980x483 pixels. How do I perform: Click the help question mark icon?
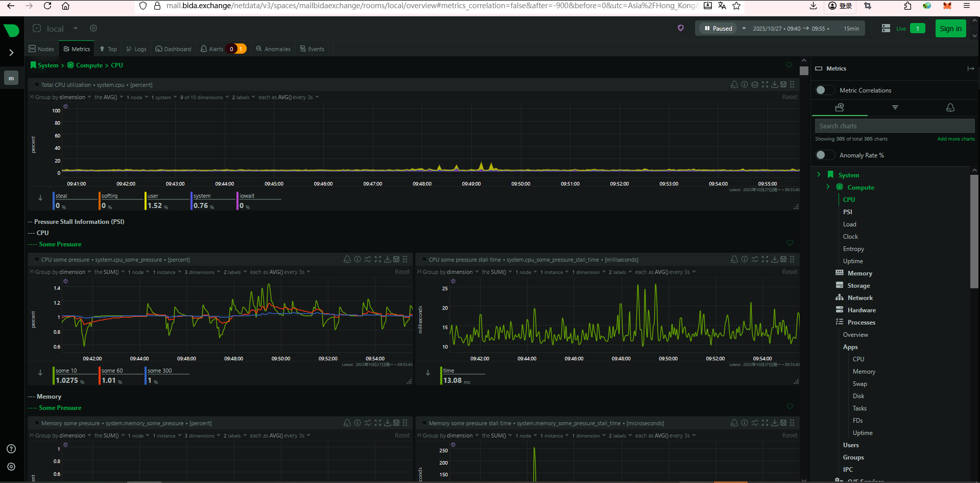(x=11, y=449)
